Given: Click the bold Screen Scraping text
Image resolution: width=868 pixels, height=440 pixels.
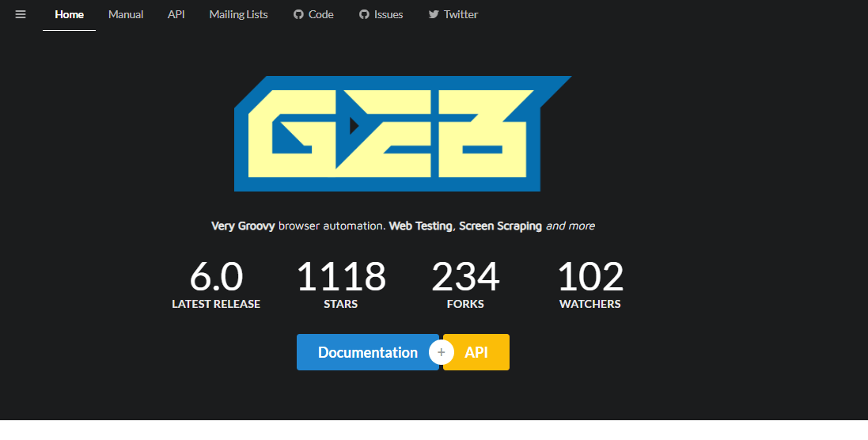Looking at the screenshot, I should 500,226.
